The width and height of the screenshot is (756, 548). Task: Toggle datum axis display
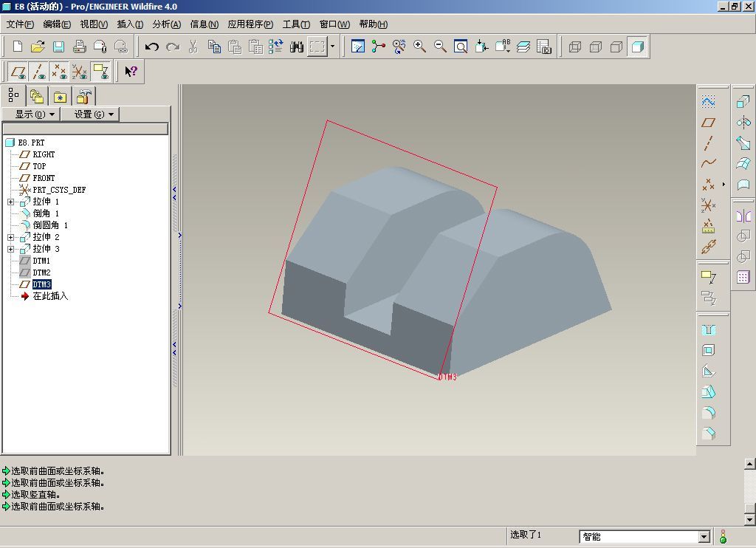(x=38, y=72)
